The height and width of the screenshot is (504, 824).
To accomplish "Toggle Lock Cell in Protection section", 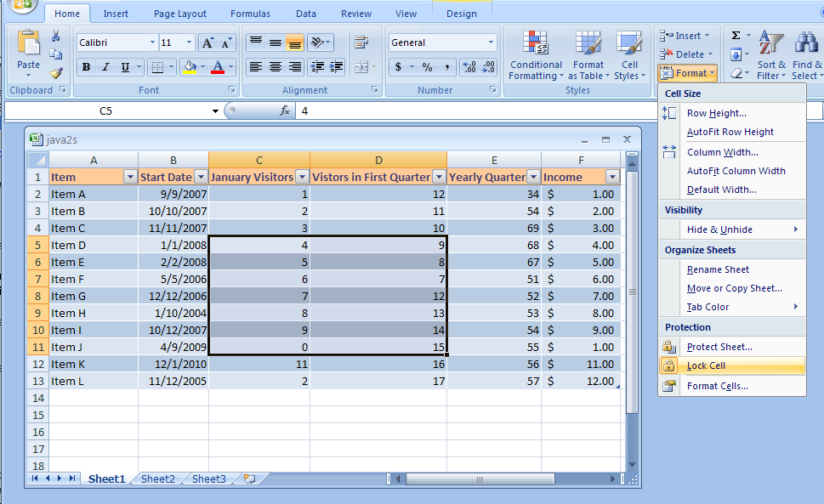I will pos(706,365).
